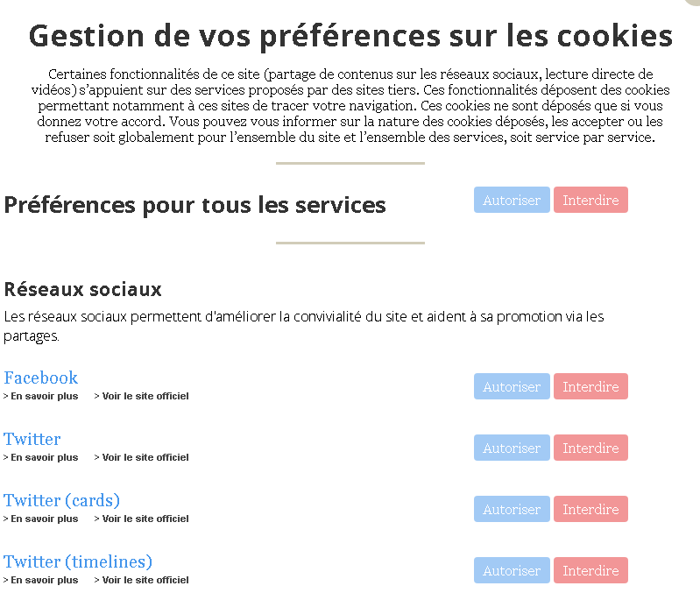
Task: Enable Twitter (timelines) with Autoriser
Action: 512,570
